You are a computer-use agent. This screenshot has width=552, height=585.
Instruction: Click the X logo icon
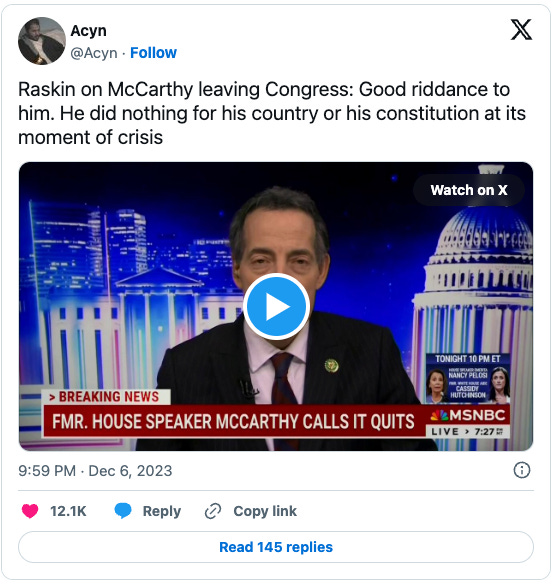click(x=521, y=30)
